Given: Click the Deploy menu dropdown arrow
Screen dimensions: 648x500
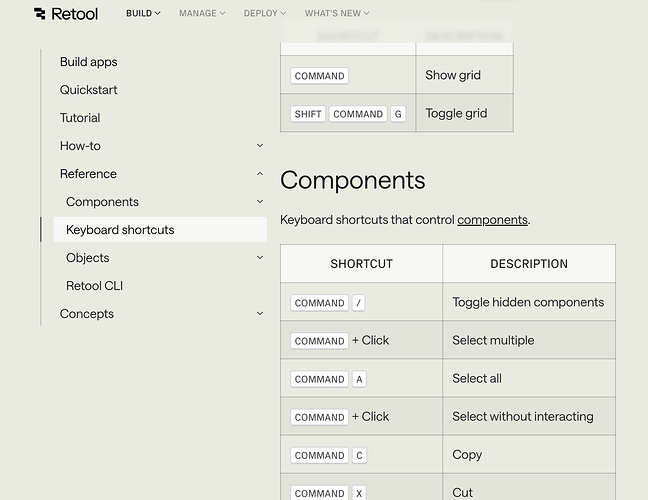Looking at the screenshot, I should [x=283, y=14].
